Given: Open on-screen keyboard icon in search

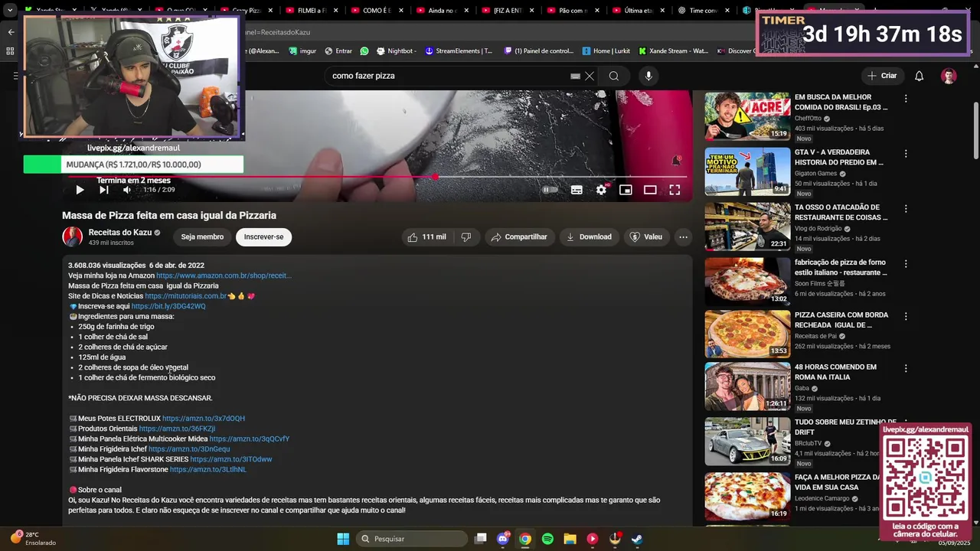Looking at the screenshot, I should click(x=575, y=76).
